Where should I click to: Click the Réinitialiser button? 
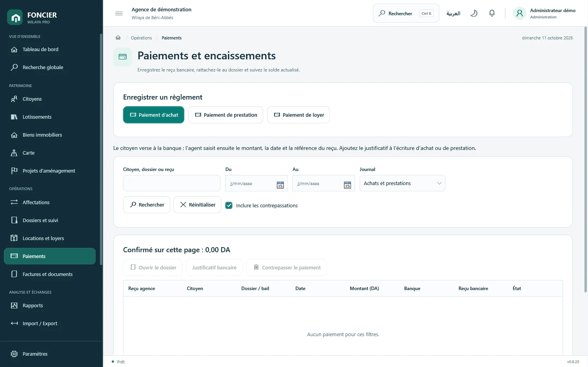[197, 205]
